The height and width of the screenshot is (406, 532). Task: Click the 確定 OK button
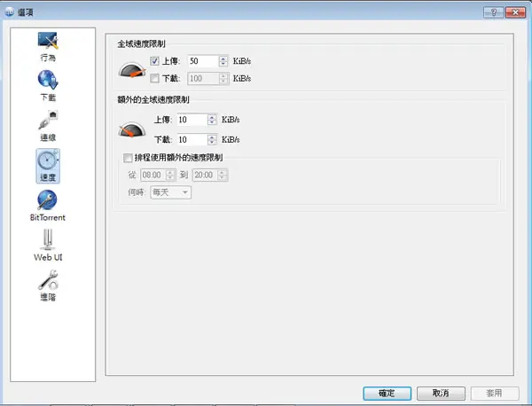click(x=387, y=393)
